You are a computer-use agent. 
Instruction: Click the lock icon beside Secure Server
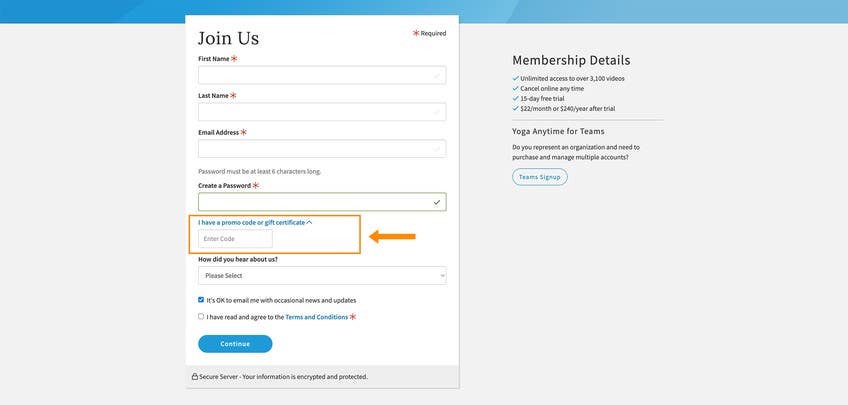pos(195,376)
